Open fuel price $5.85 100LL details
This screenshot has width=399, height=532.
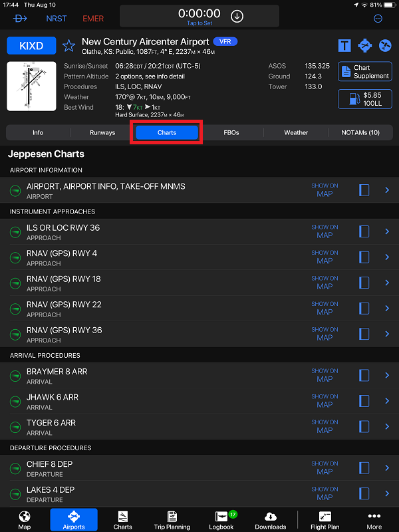click(364, 99)
